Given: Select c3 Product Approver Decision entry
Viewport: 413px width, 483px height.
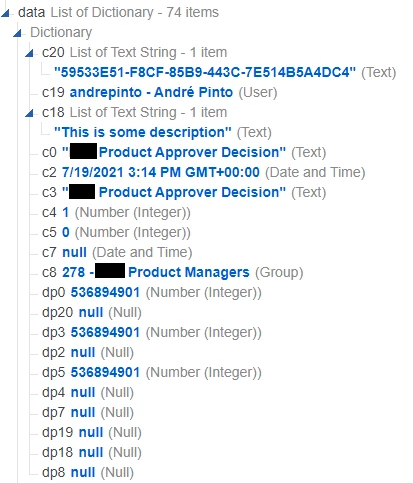Looking at the screenshot, I should point(174,192).
